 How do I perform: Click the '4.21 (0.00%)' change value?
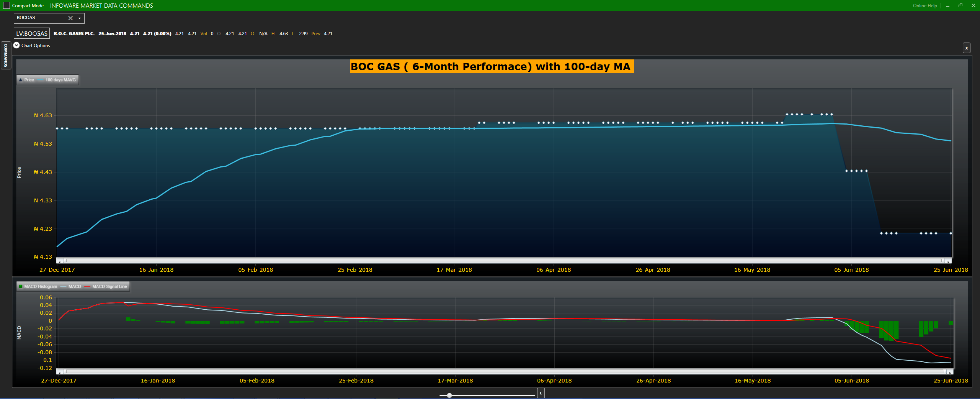[x=157, y=34]
